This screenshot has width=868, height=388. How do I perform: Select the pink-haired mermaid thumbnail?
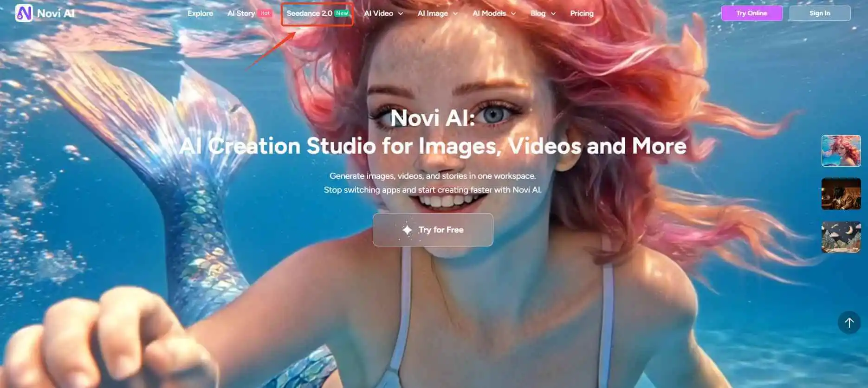click(x=841, y=151)
